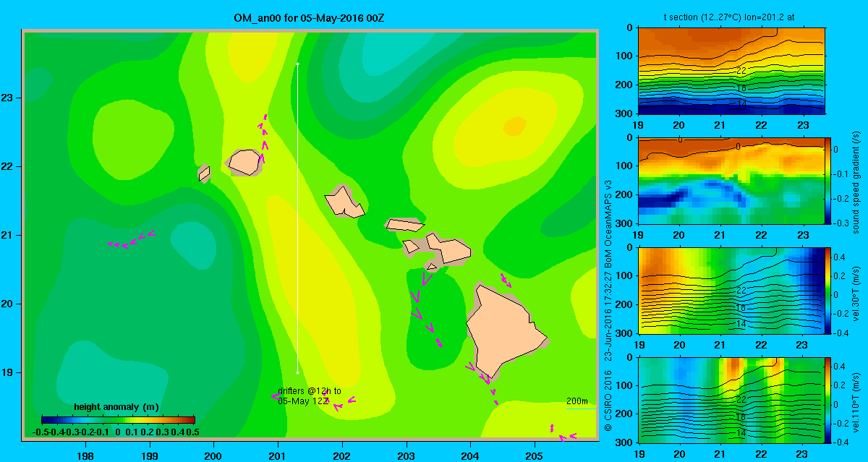Image resolution: width=868 pixels, height=462 pixels.
Task: Click the orange height anomaly peak northeast of the islands
Action: pos(514,127)
